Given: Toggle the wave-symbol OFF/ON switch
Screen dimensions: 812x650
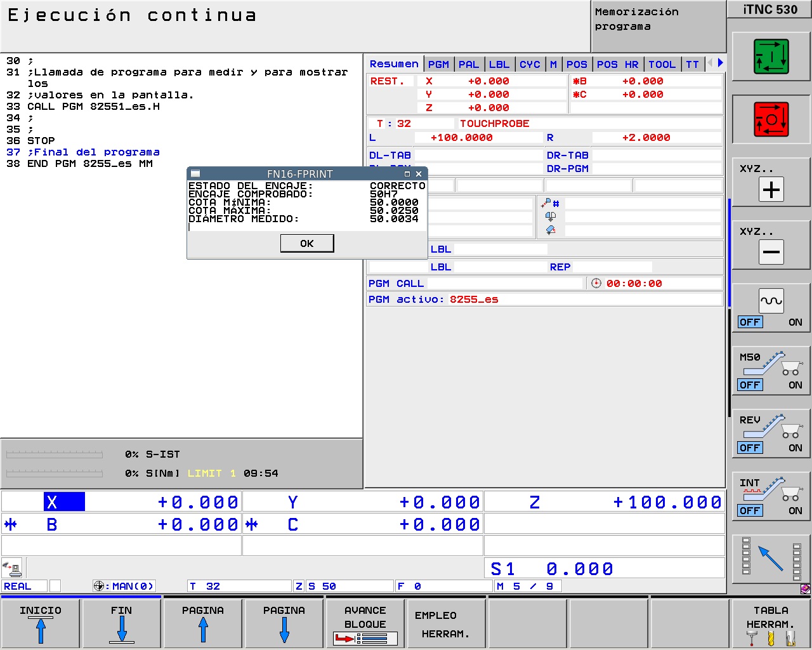Looking at the screenshot, I should pyautogui.click(x=771, y=309).
